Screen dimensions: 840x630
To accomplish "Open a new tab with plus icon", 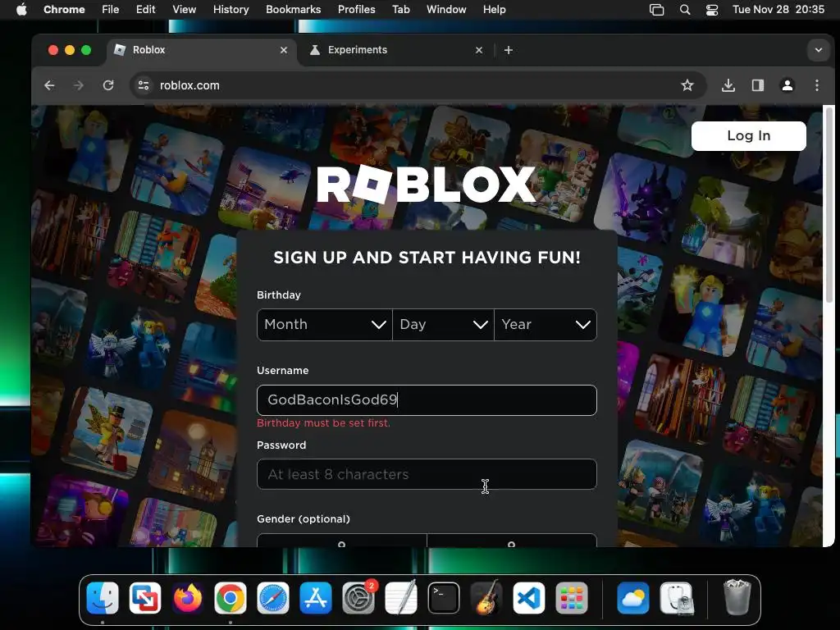I will point(509,50).
